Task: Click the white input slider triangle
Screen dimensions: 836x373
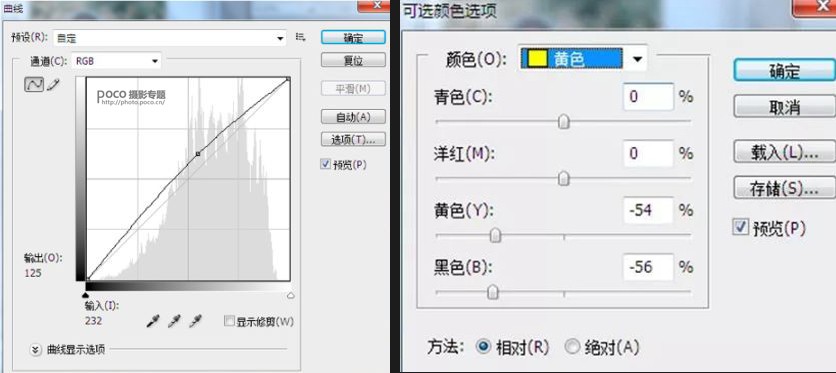Action: (291, 295)
